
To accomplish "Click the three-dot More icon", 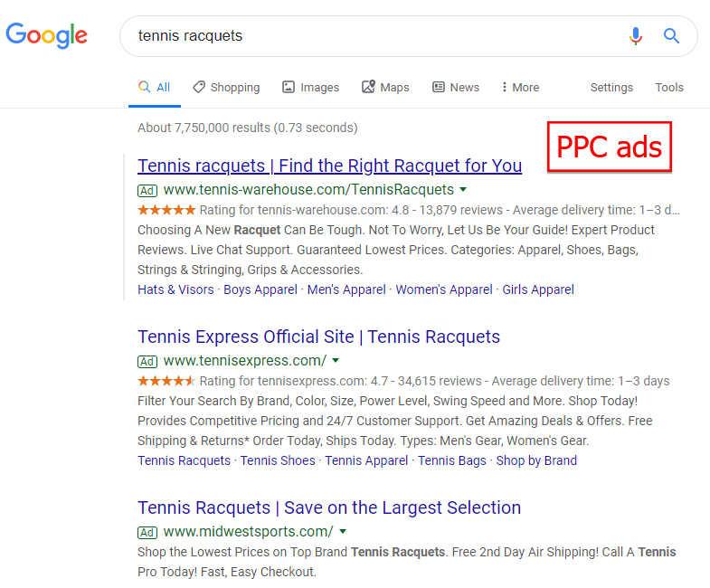I will tap(505, 87).
